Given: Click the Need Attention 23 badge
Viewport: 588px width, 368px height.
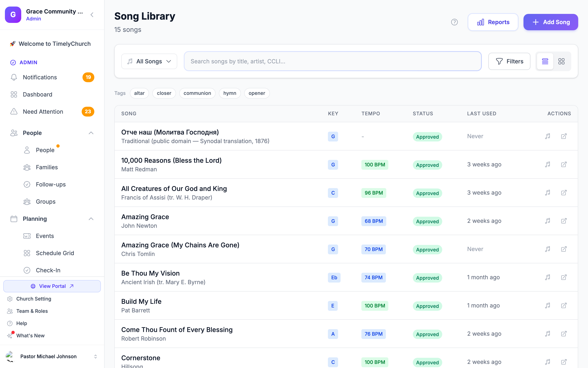Looking at the screenshot, I should click(88, 111).
